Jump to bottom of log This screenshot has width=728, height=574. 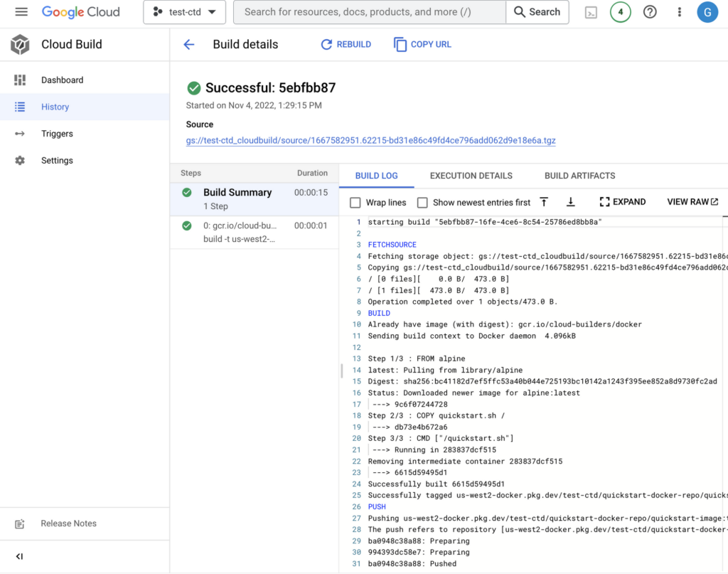[571, 202]
